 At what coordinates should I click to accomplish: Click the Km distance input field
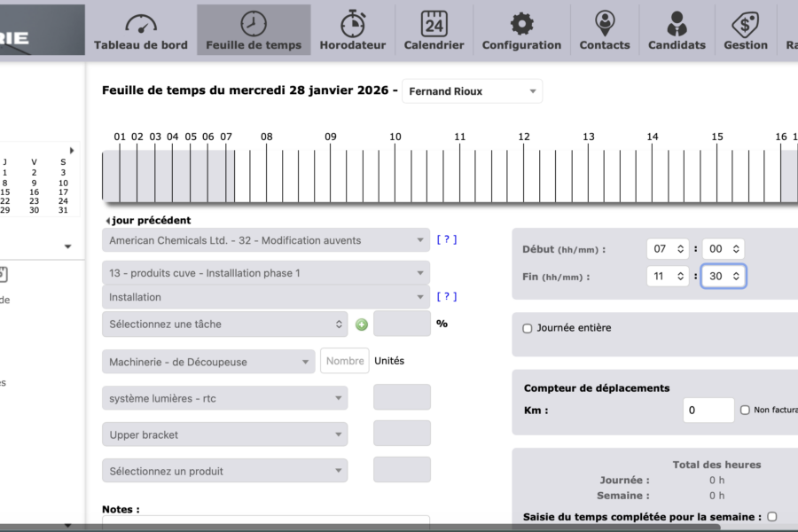click(708, 411)
